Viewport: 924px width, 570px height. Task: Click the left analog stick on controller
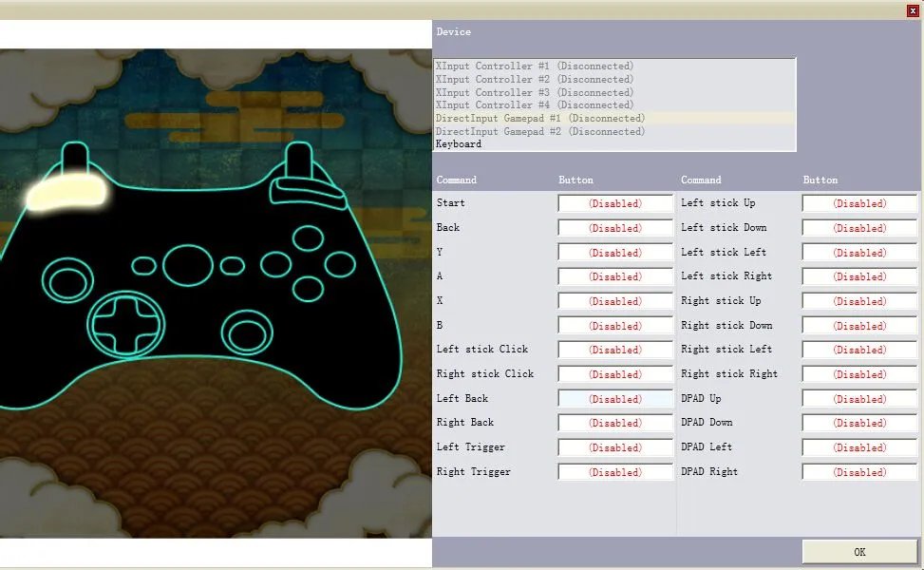point(68,281)
